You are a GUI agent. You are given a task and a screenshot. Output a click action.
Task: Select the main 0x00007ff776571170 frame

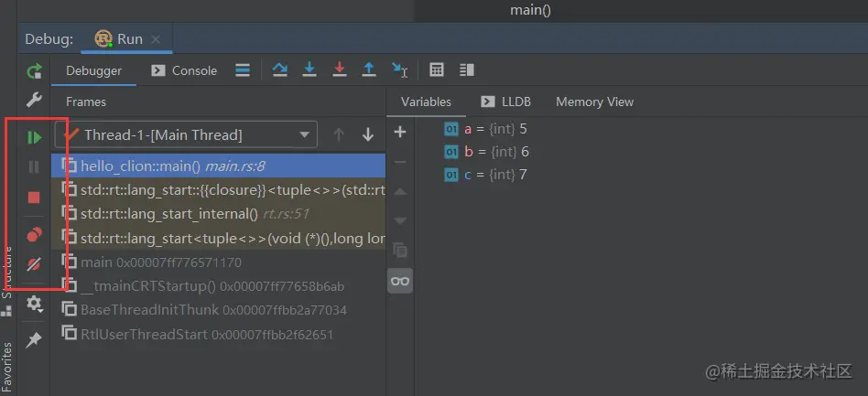[x=218, y=262]
